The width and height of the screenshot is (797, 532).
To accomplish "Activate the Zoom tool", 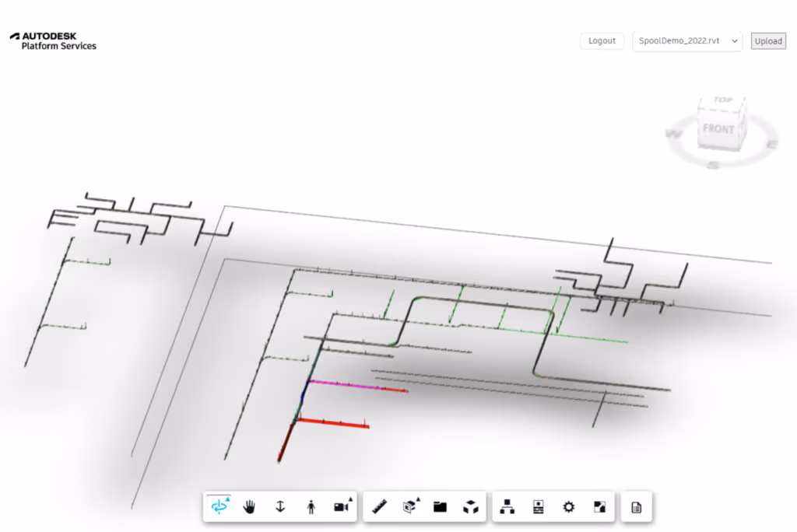I will (x=279, y=506).
